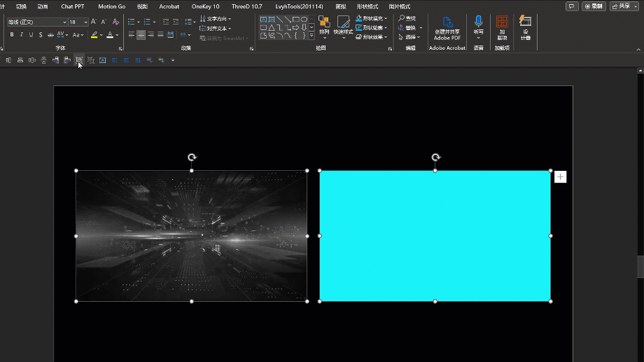
Task: Increase font size with larger A button
Action: (x=94, y=22)
